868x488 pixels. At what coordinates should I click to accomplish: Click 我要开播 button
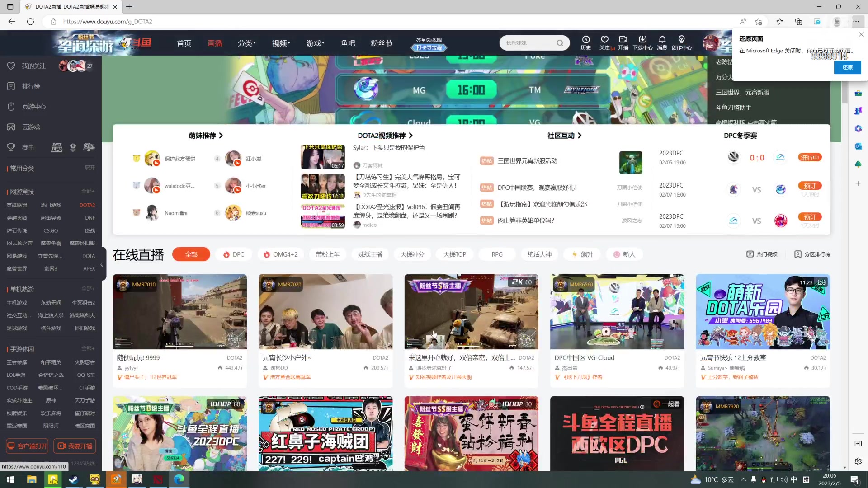pyautogui.click(x=75, y=446)
